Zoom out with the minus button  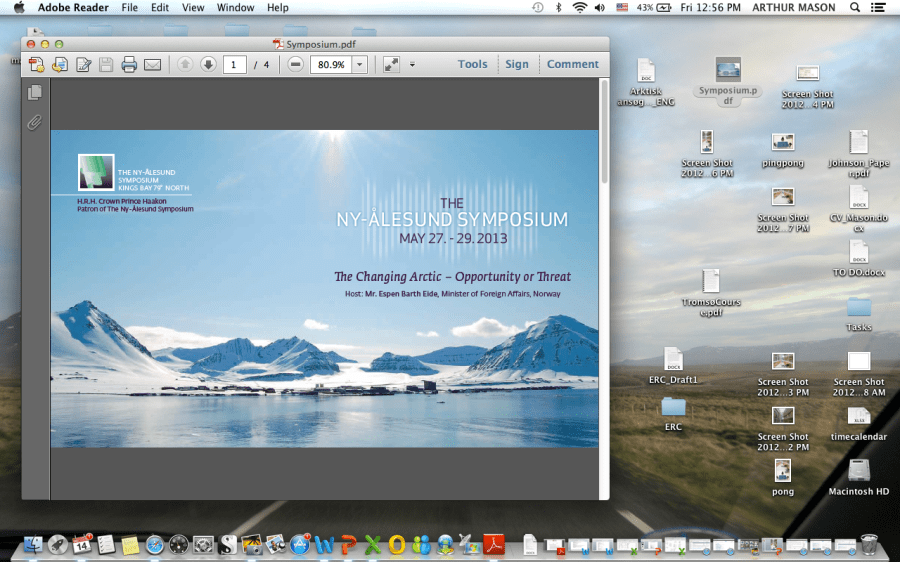pyautogui.click(x=295, y=65)
